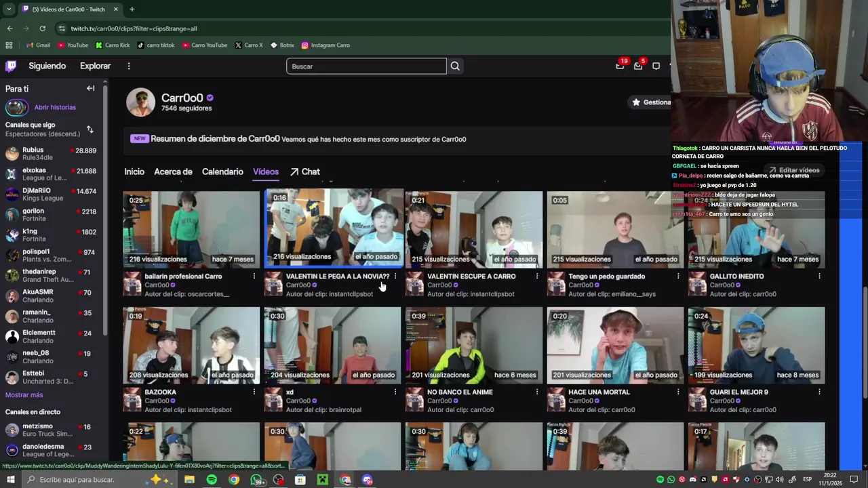868x488 pixels.
Task: Open Abrir historias in the sidebar
Action: (x=55, y=107)
